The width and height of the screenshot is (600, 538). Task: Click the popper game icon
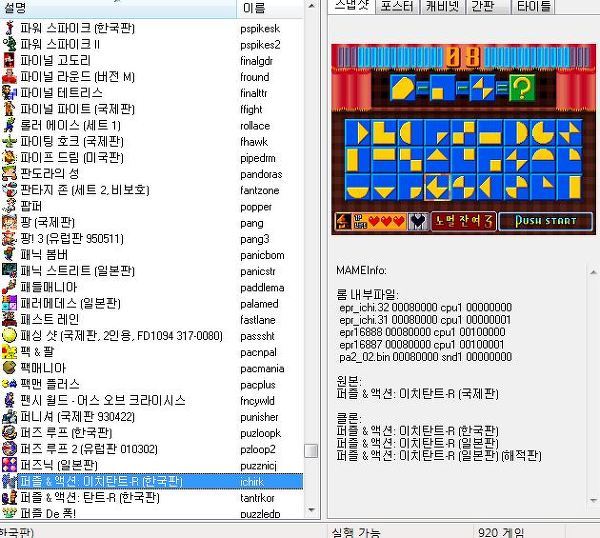point(9,206)
